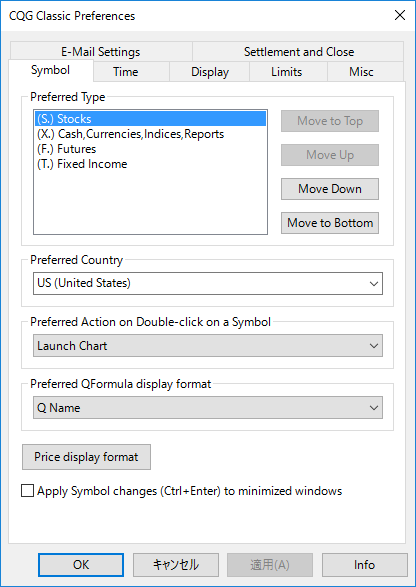Open Price display format settings
The image size is (416, 587).
click(86, 457)
